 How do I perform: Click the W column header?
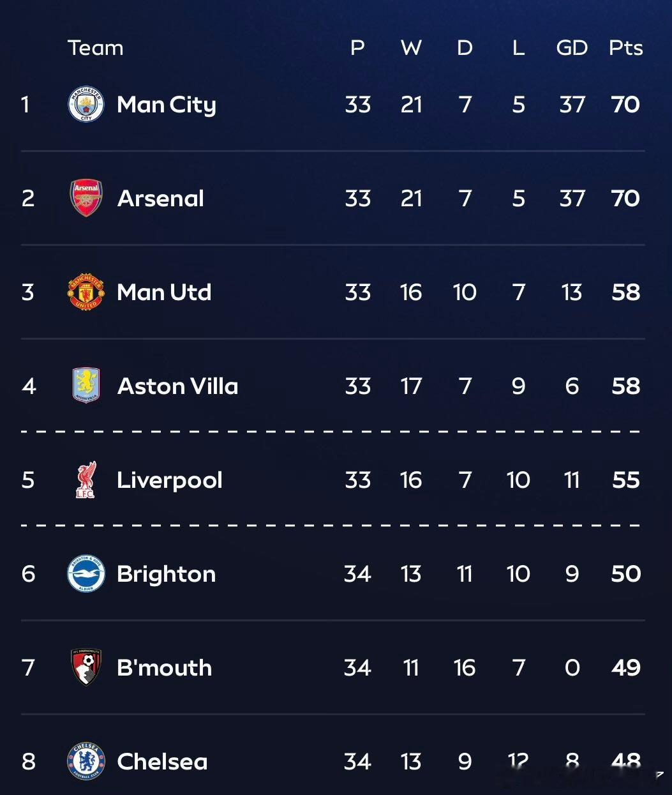(x=411, y=48)
